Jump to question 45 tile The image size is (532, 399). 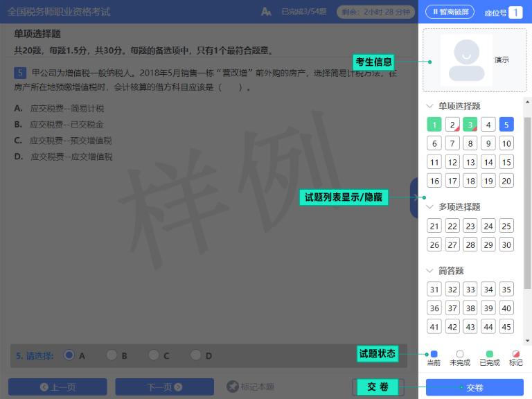click(x=506, y=327)
